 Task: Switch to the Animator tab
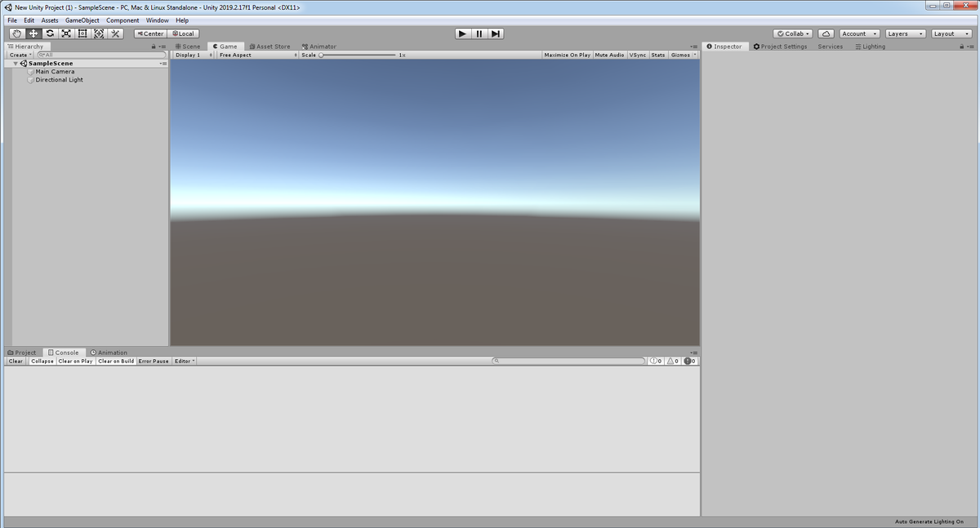318,47
